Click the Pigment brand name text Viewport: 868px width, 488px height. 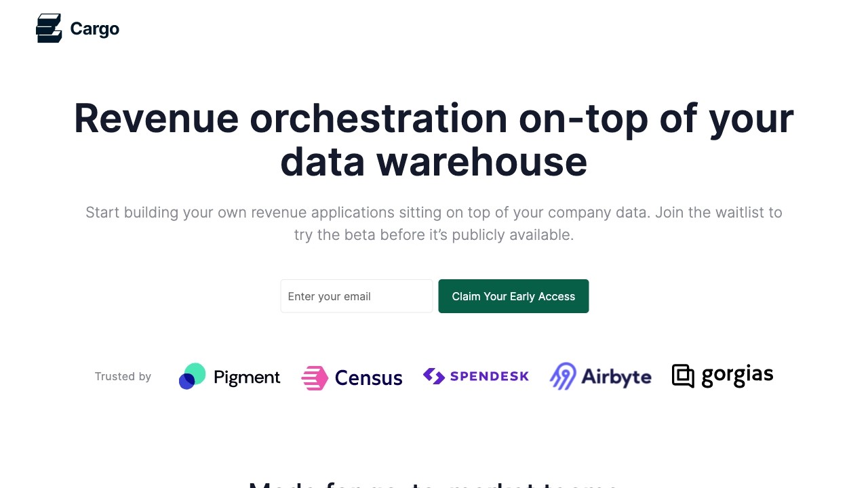247,378
